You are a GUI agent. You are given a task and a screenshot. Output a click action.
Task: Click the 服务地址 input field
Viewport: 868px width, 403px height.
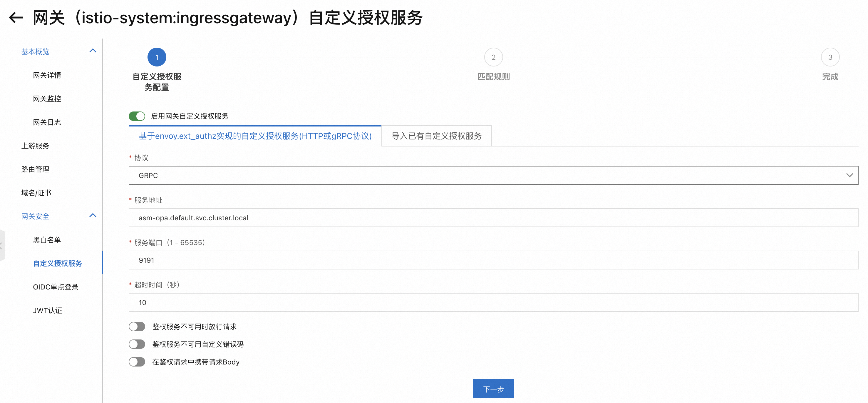[493, 218]
